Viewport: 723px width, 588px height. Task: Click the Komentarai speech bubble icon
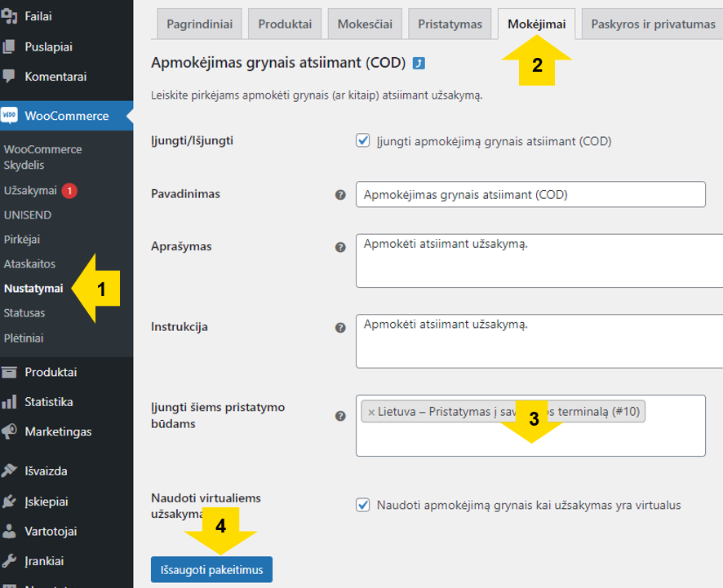[9, 76]
